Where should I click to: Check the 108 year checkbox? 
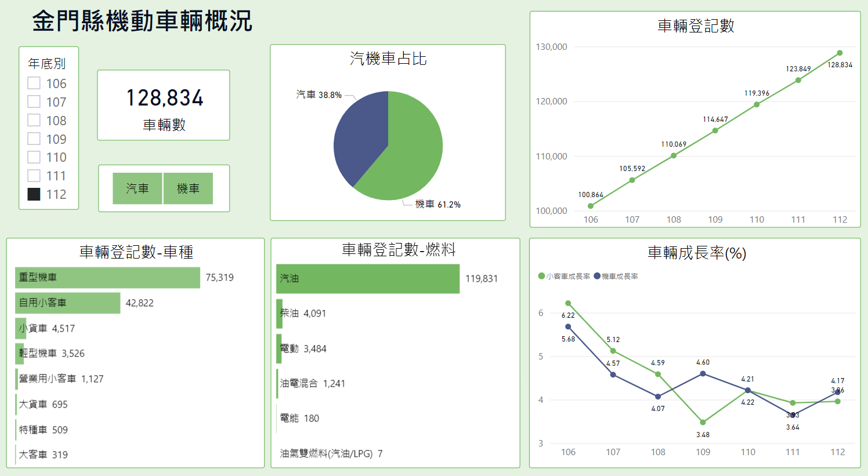point(34,120)
